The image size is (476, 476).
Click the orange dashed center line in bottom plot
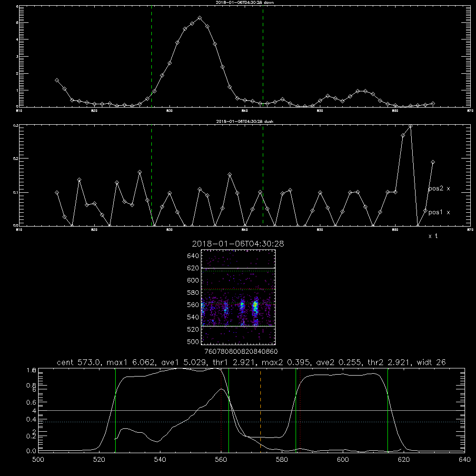click(x=261, y=410)
